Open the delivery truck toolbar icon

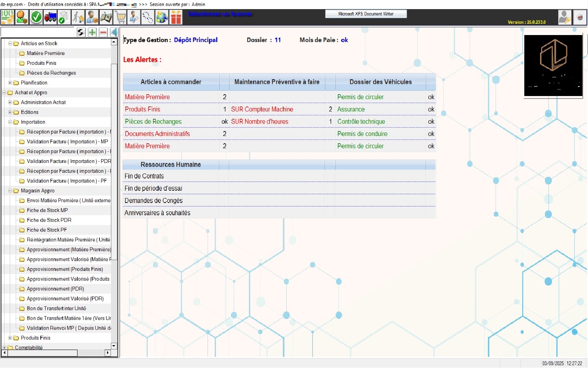50,17
